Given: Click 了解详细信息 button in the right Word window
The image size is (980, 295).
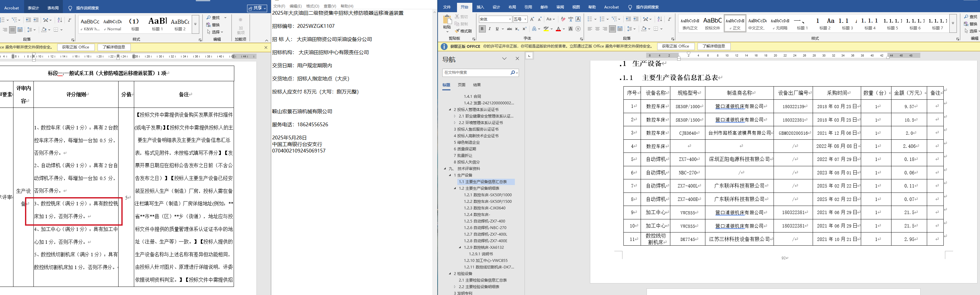Looking at the screenshot, I should pos(714,46).
